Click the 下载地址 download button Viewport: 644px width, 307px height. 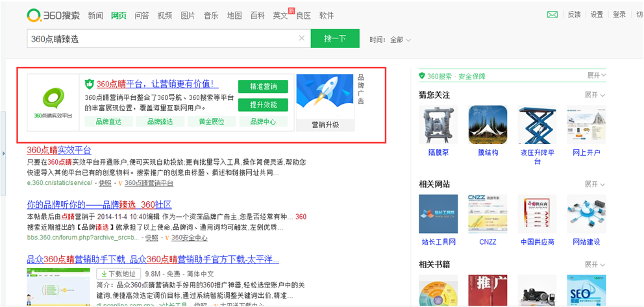pos(119,274)
